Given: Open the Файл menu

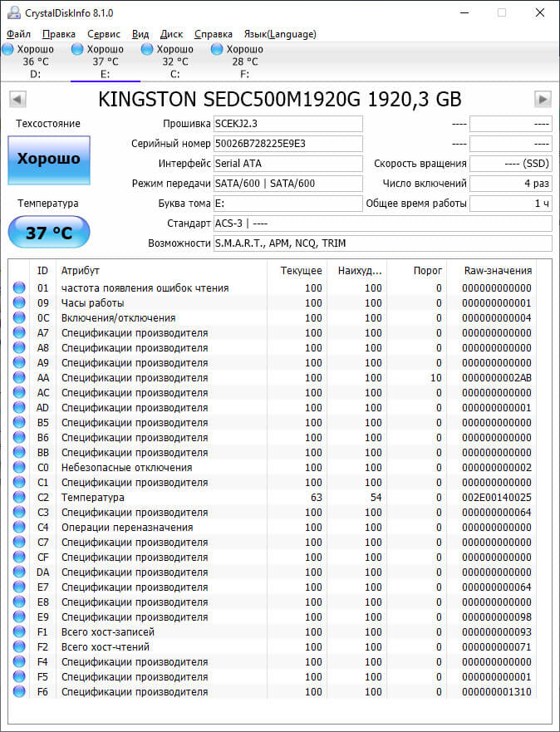Looking at the screenshot, I should [x=18, y=34].
